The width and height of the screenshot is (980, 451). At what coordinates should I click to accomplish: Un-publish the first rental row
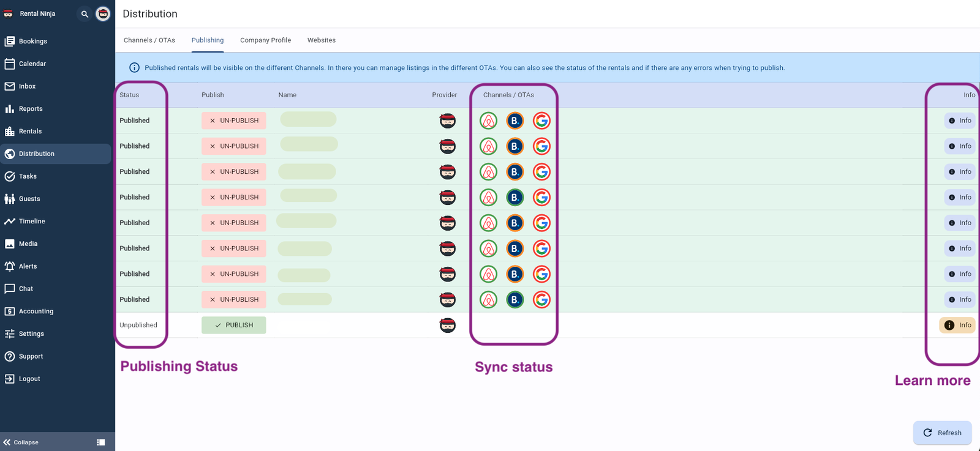[234, 121]
